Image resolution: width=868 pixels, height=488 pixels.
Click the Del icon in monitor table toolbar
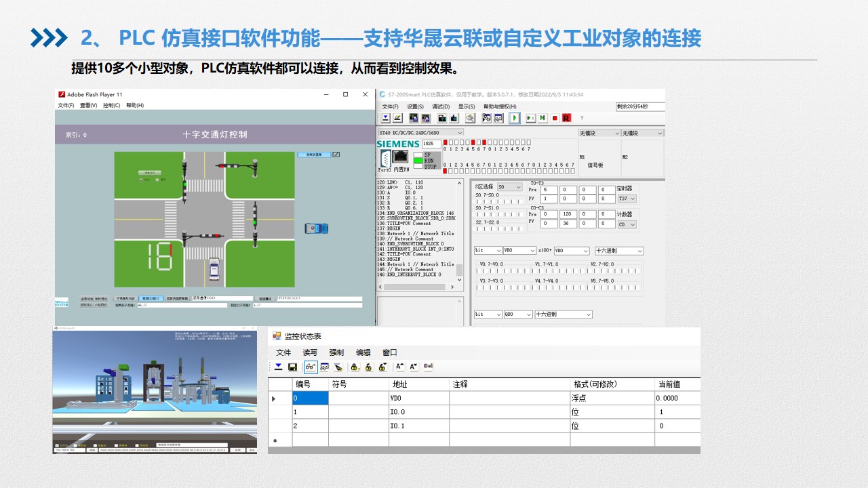[428, 366]
